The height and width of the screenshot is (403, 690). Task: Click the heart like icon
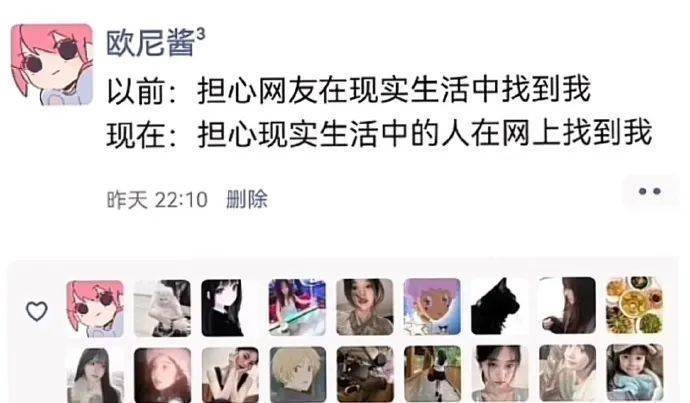(37, 311)
